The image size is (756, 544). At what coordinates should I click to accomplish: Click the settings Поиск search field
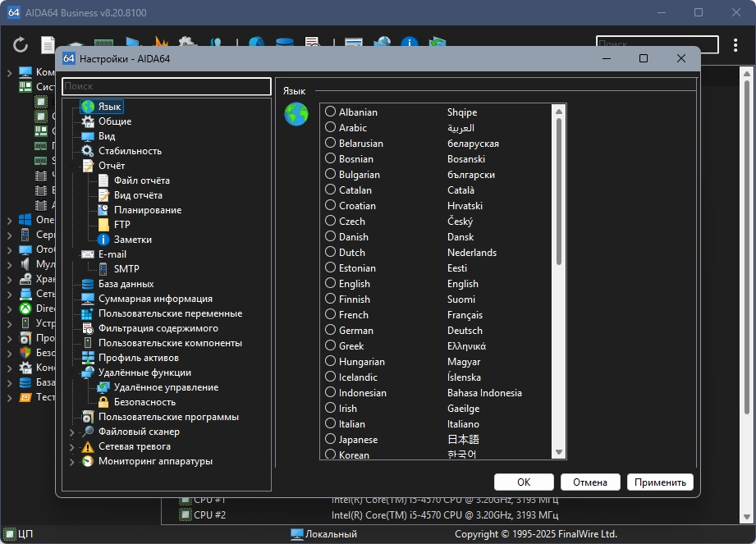(x=167, y=86)
